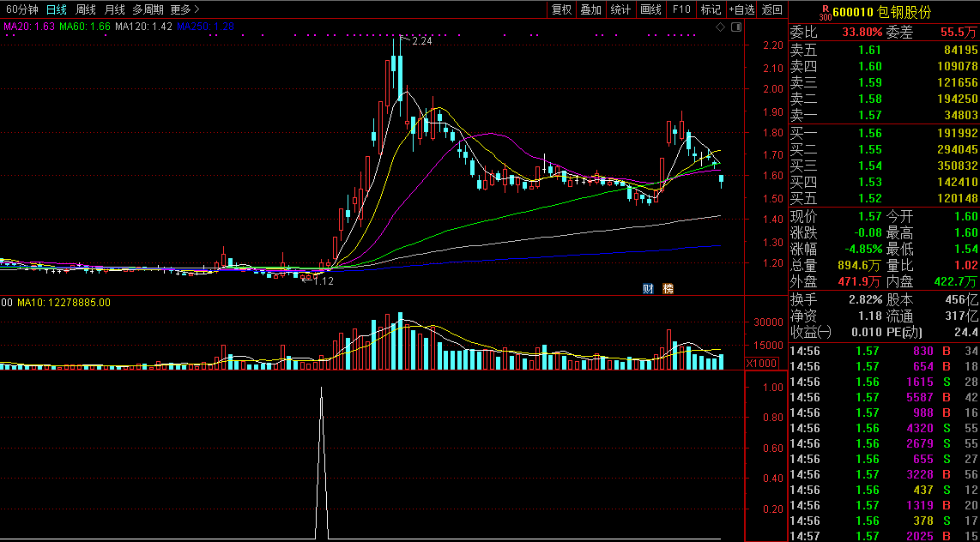Click the 涨幅 value -4.85%
The height and width of the screenshot is (542, 980).
coord(862,250)
